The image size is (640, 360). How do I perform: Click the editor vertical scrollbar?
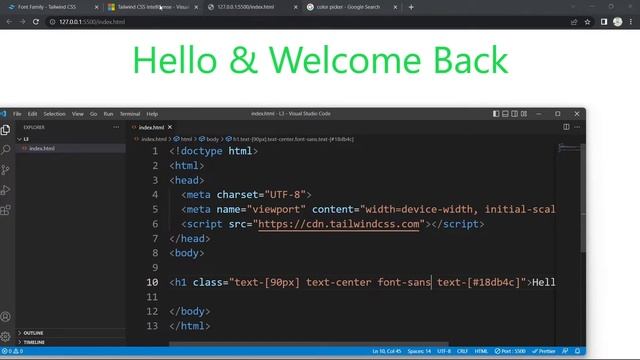583,198
